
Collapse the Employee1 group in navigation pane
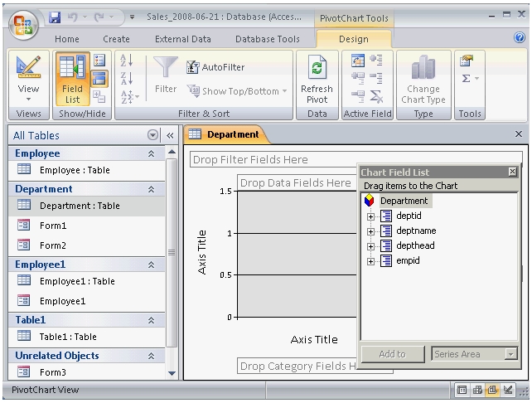tap(152, 265)
